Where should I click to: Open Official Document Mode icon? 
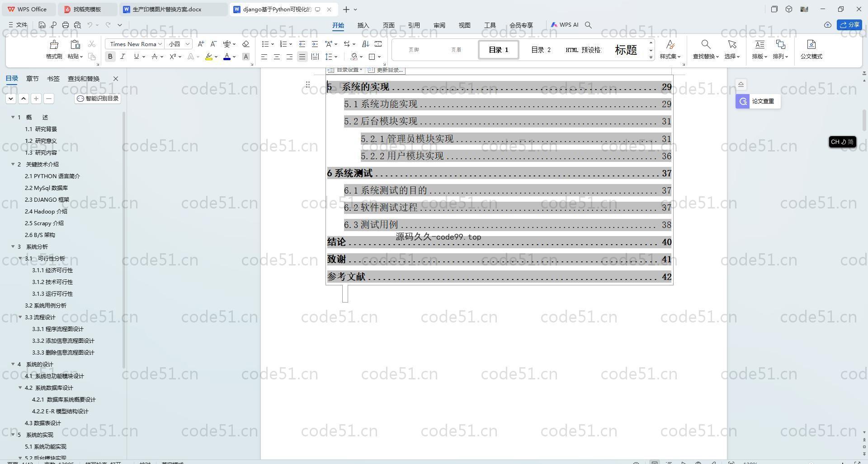[x=811, y=44]
